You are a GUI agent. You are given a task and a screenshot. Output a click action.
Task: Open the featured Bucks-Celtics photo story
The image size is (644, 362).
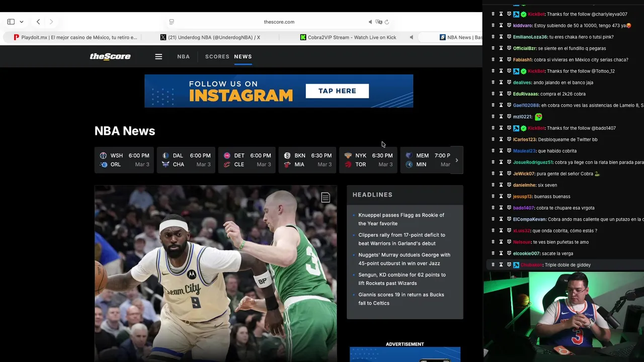216,274
